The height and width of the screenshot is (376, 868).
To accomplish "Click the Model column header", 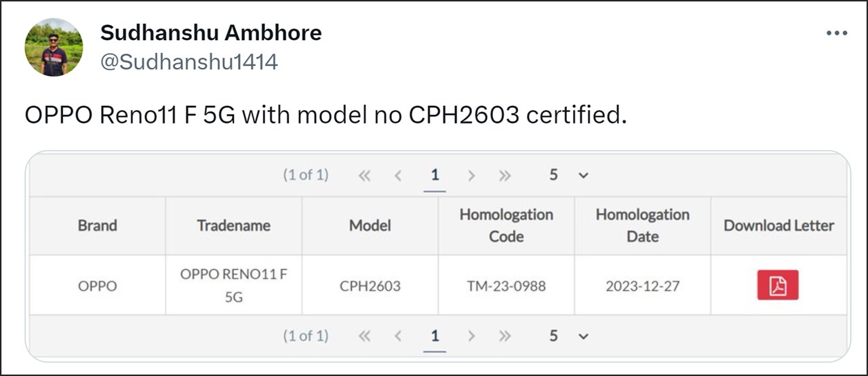I will [370, 225].
